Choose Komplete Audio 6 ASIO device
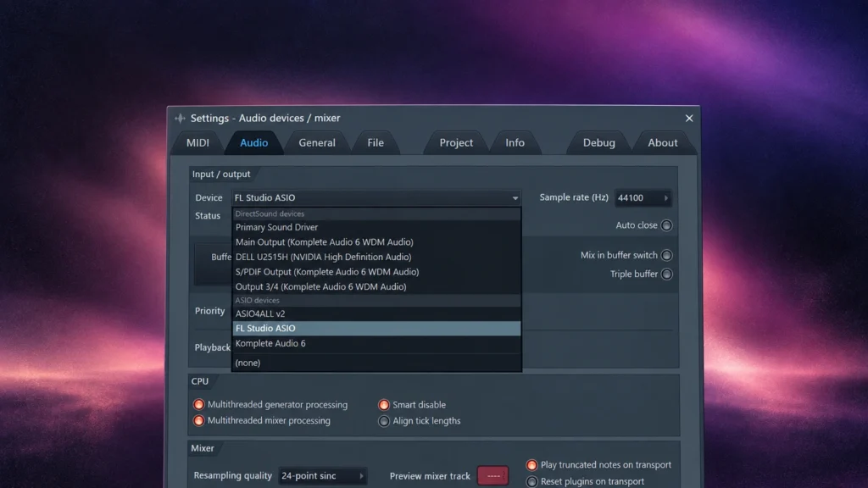The image size is (868, 488). point(376,344)
